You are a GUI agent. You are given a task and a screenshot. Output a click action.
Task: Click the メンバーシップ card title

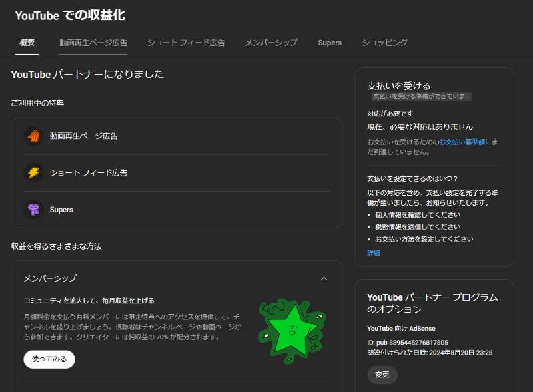(x=50, y=278)
